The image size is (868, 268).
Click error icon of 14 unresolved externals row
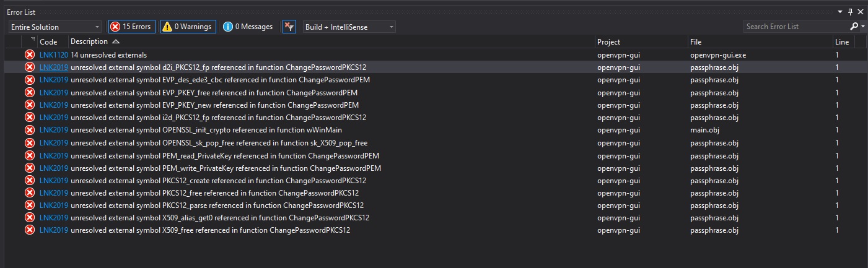click(29, 54)
